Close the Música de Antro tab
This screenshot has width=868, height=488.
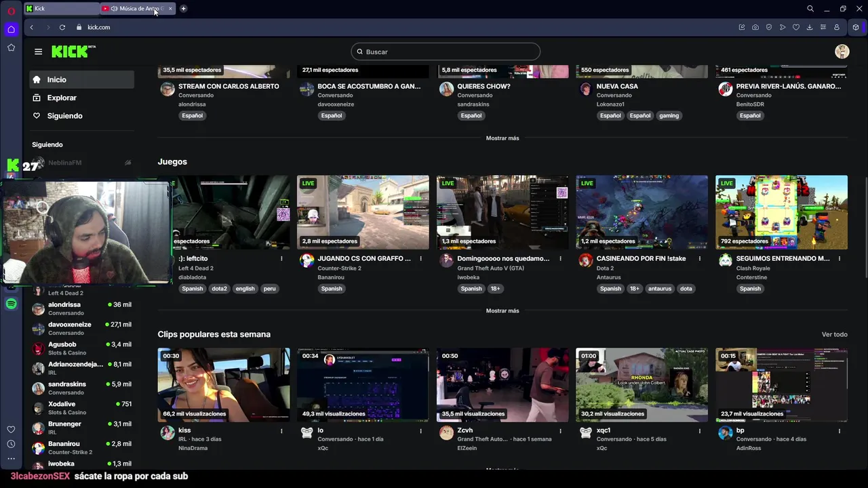click(x=170, y=9)
